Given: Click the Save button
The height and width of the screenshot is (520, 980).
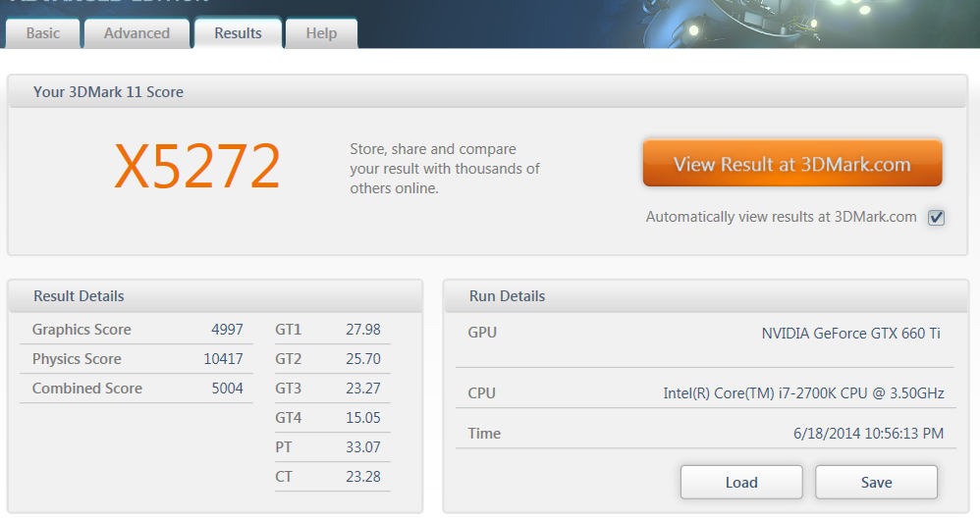Looking at the screenshot, I should [x=876, y=482].
